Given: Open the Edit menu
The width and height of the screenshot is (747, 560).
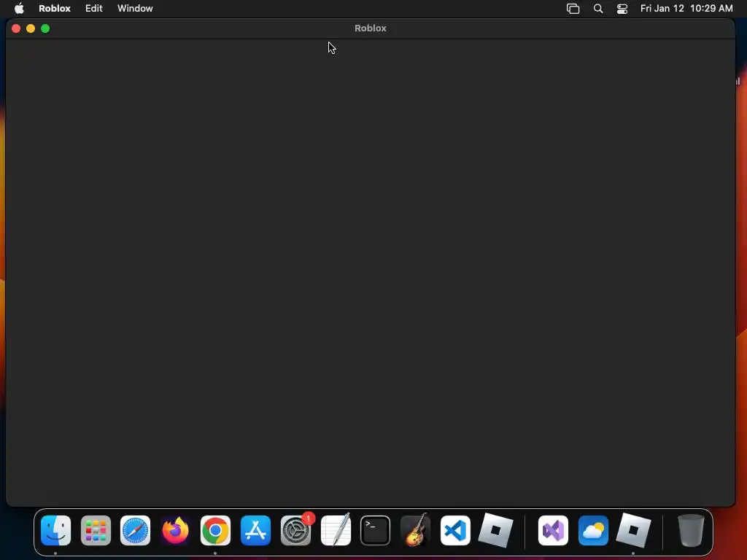Looking at the screenshot, I should 94,9.
